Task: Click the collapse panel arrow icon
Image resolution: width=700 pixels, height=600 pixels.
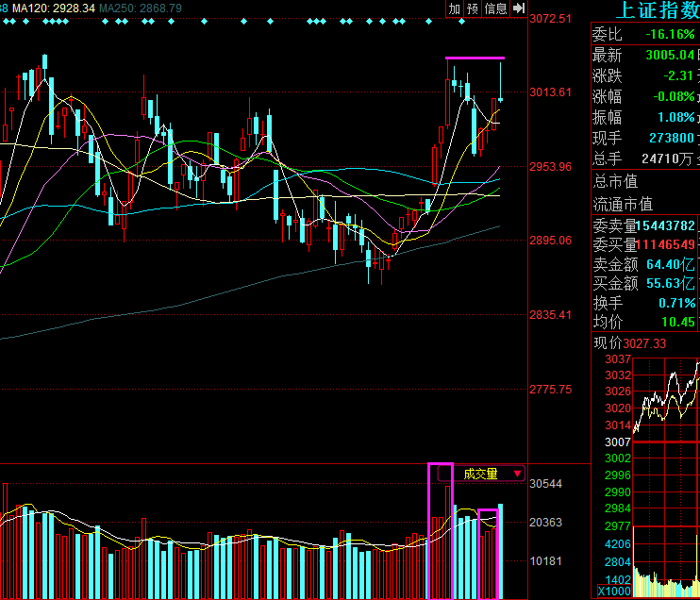Action: coord(519,8)
